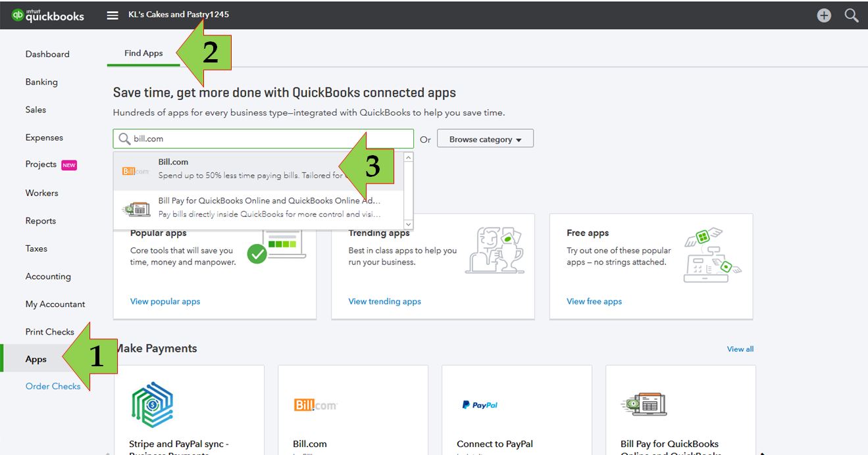Click View all link for Make Payments
Viewport: 868px width, 455px height.
(740, 349)
